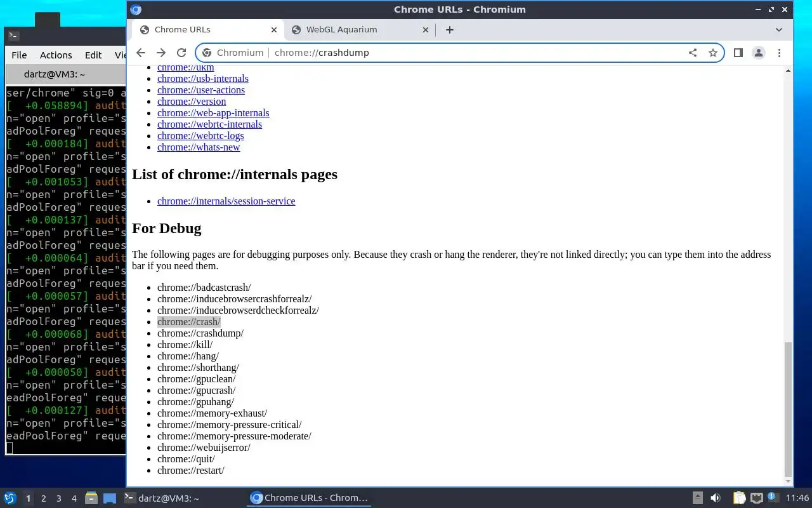Click the 11:46 clock in the panel
Screen dimensions: 812x508
(797, 498)
